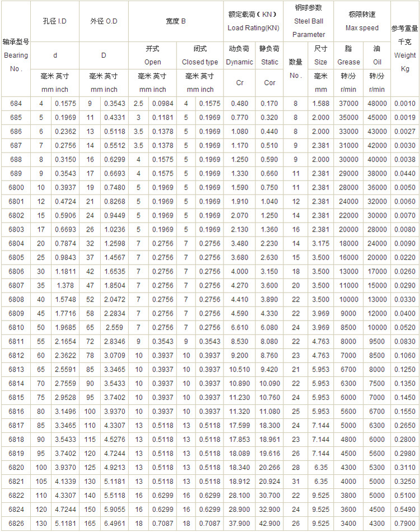Click the I.D column header
This screenshot has height=532, width=420.
(x=55, y=21)
